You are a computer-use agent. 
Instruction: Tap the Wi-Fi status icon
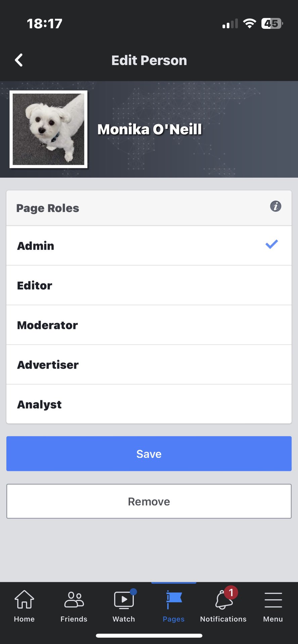point(249,23)
